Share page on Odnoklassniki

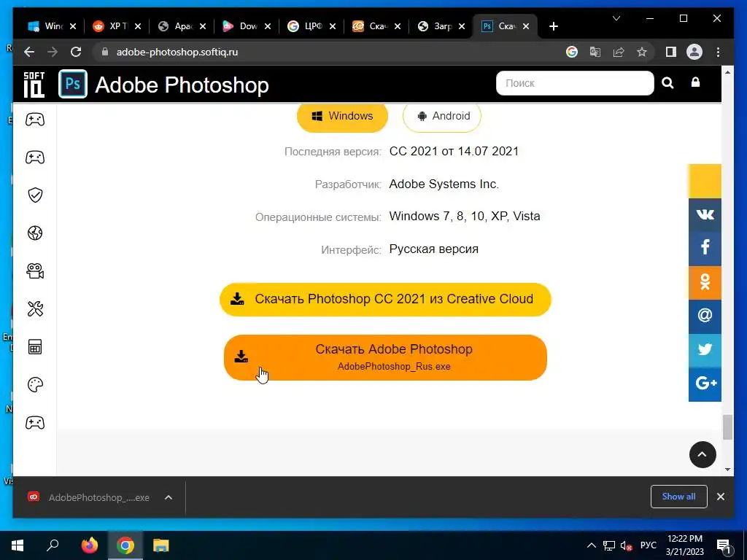[705, 282]
